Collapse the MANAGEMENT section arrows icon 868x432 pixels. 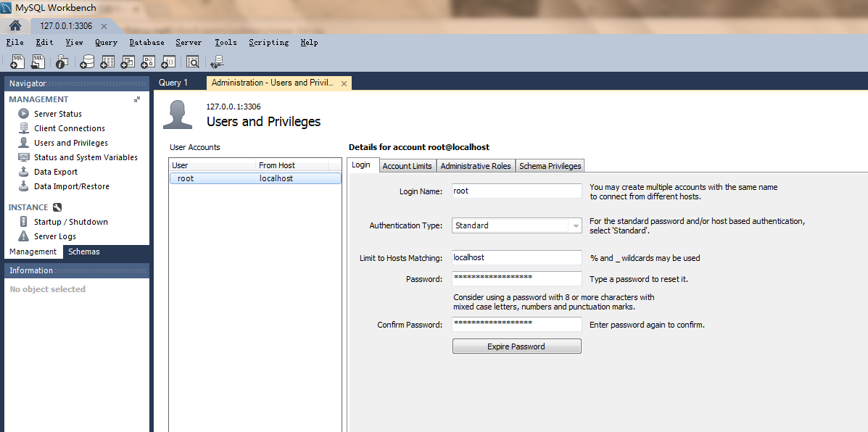pyautogui.click(x=137, y=99)
